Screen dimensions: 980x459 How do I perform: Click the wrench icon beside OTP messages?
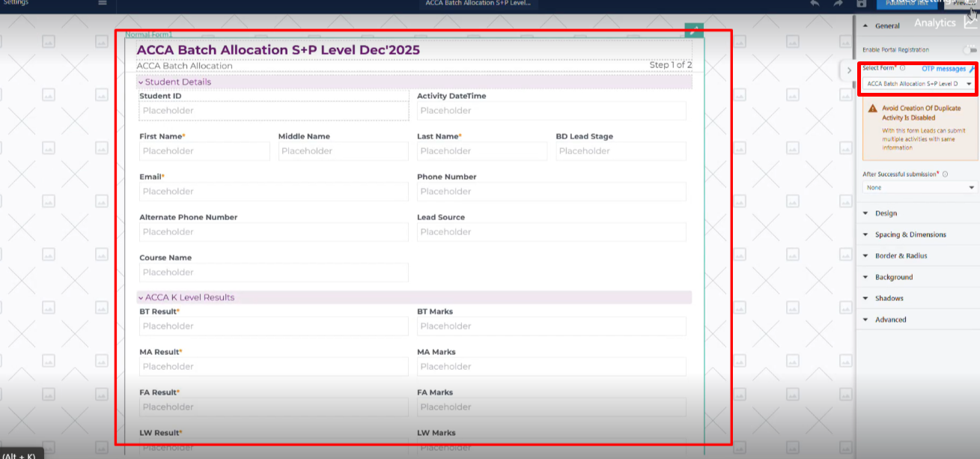click(x=972, y=69)
